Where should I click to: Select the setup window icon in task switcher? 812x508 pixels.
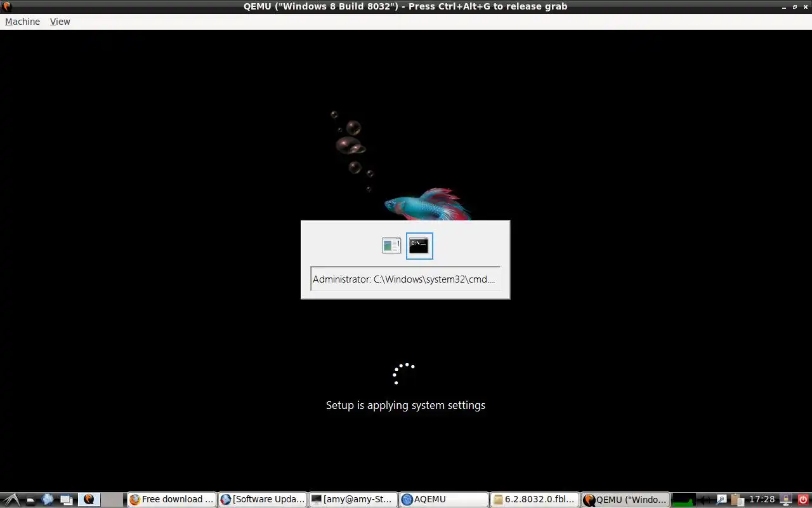coord(391,246)
